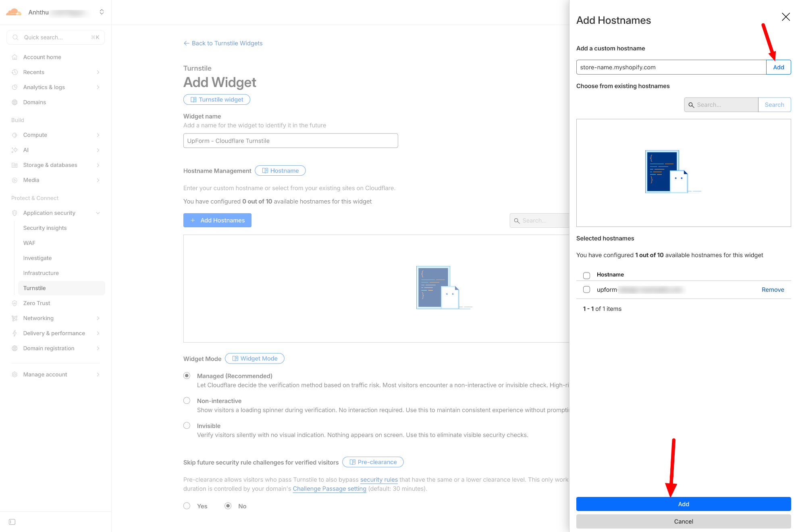This screenshot has height=532, width=798.
Task: Expand the AI section
Action: pyautogui.click(x=98, y=150)
